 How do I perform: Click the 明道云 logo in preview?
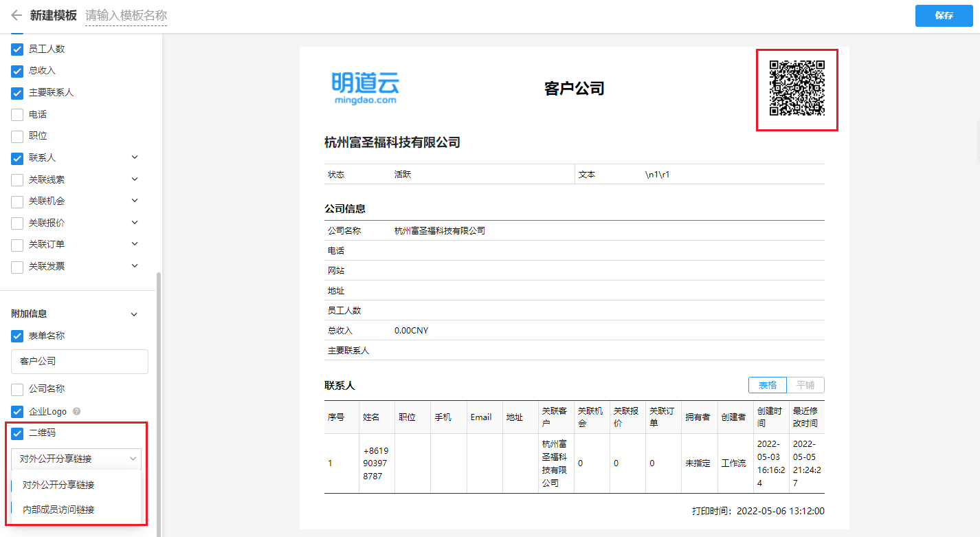click(x=364, y=88)
